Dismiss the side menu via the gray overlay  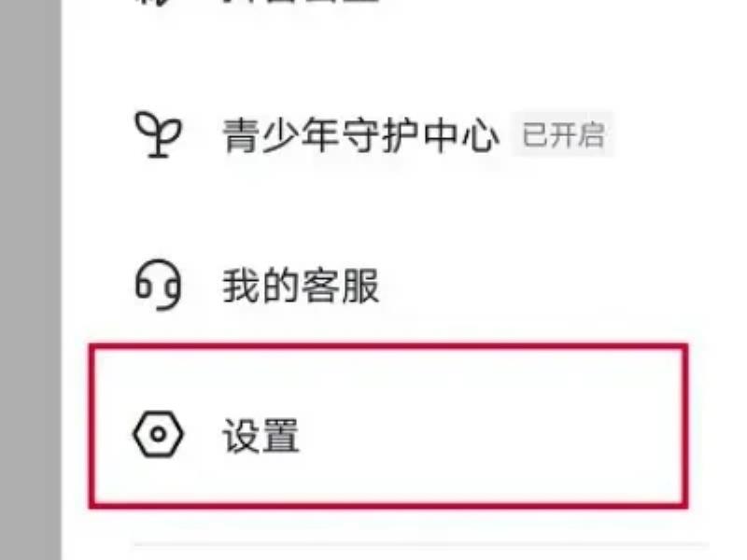[31, 280]
